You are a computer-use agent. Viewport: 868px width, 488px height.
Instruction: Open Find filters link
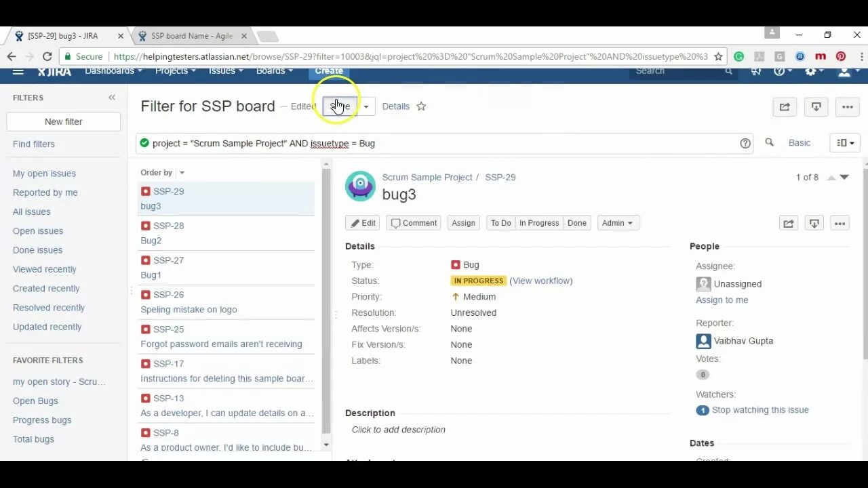pyautogui.click(x=34, y=144)
